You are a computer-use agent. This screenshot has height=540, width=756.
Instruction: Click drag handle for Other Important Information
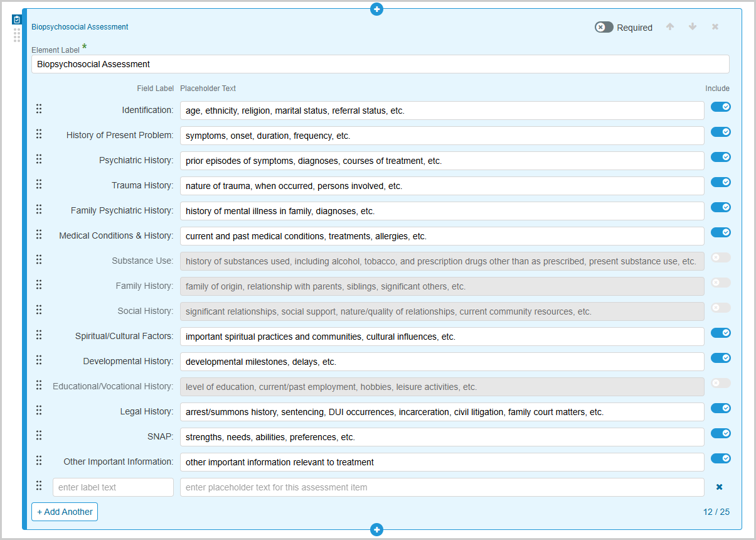(39, 460)
